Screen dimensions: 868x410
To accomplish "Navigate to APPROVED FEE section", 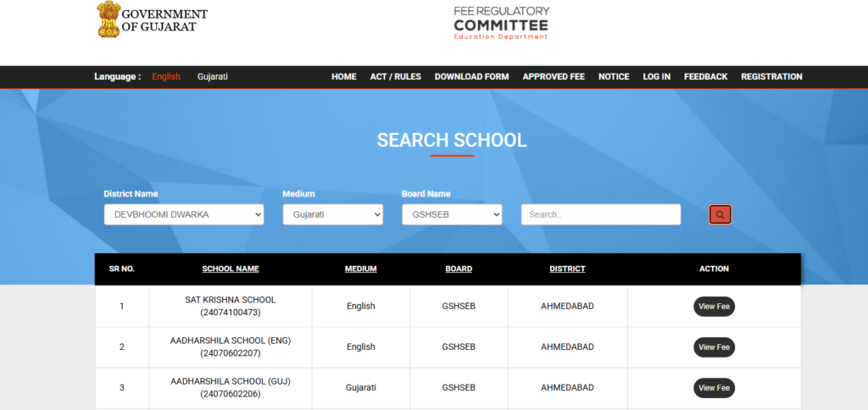I will (x=554, y=77).
